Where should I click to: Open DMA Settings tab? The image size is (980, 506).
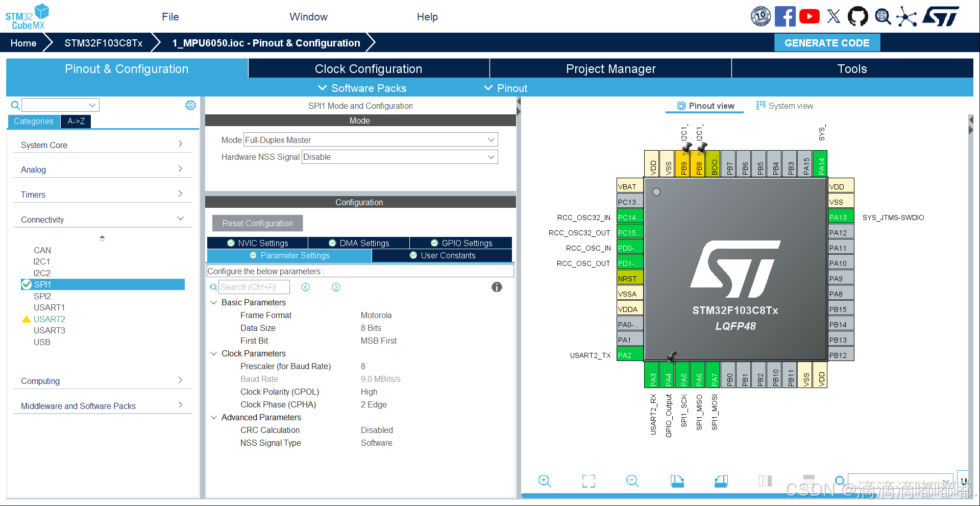[x=359, y=243]
